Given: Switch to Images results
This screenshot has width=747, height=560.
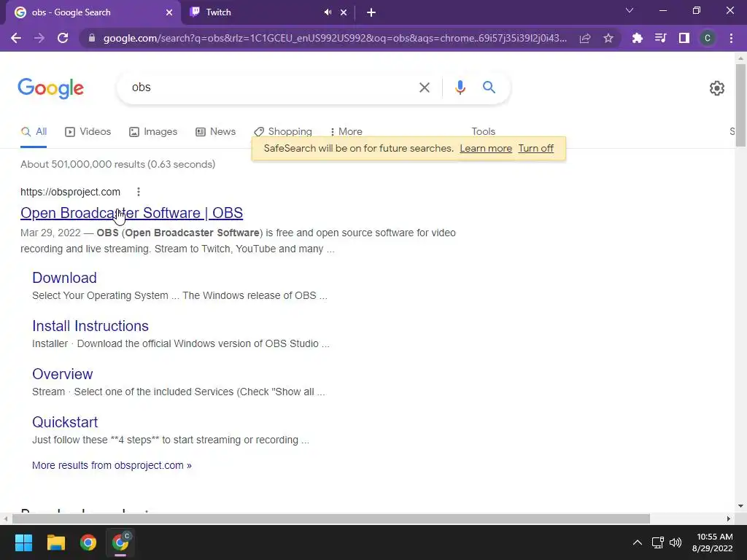Looking at the screenshot, I should 153,131.
